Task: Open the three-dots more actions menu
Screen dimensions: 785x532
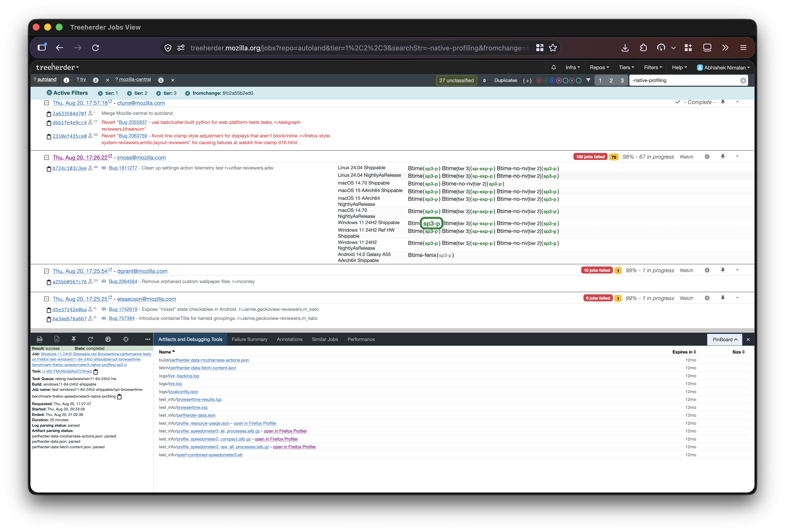Action: tap(148, 339)
